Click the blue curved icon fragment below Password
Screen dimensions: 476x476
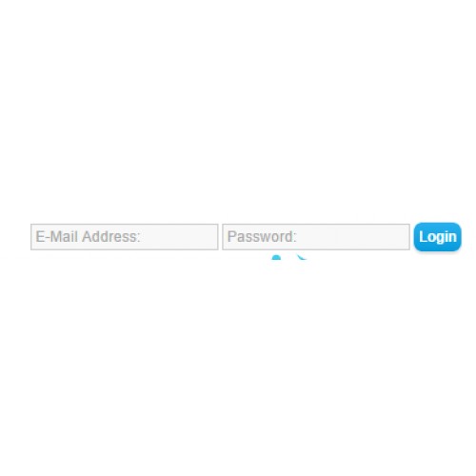pos(302,257)
